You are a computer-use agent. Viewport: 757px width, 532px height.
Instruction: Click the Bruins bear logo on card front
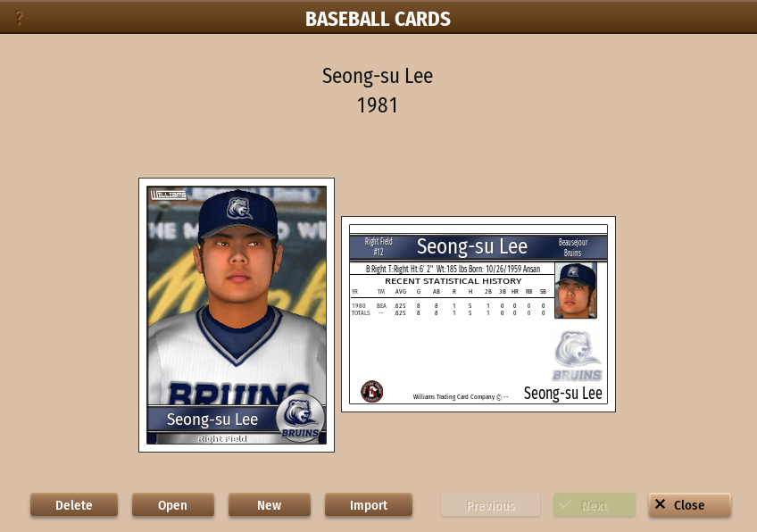click(300, 418)
